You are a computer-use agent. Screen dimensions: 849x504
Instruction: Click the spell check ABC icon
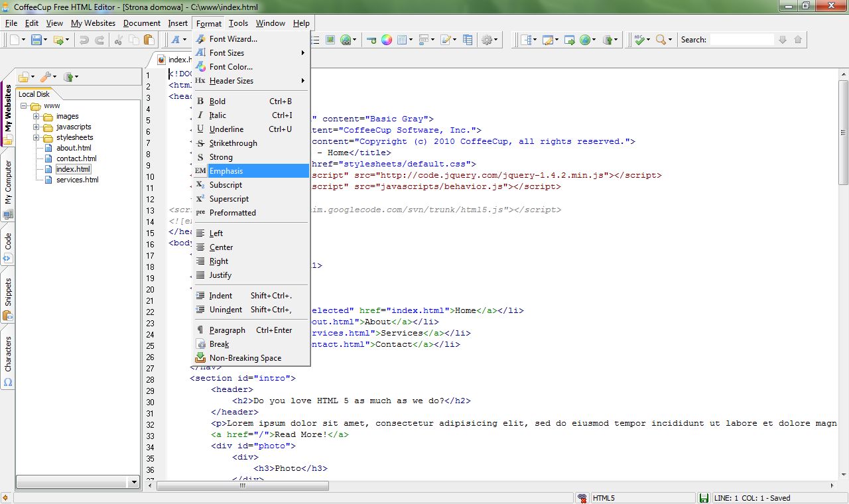click(639, 40)
